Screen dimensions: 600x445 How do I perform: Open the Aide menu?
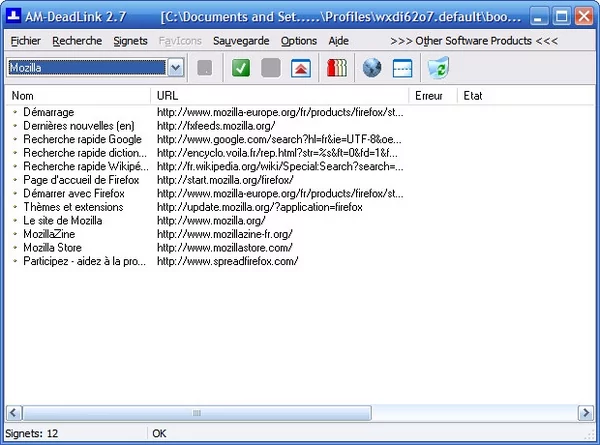tap(339, 41)
